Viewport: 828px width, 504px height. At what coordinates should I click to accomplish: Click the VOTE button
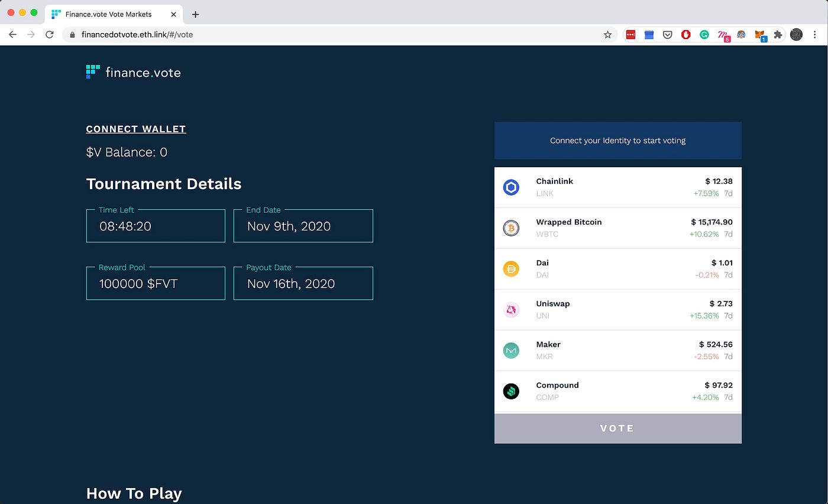[x=617, y=428]
